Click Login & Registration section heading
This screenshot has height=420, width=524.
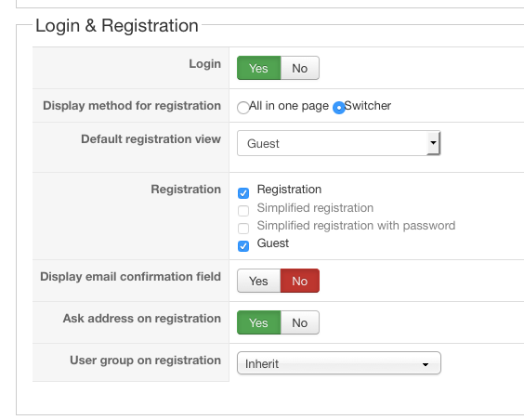[x=117, y=26]
